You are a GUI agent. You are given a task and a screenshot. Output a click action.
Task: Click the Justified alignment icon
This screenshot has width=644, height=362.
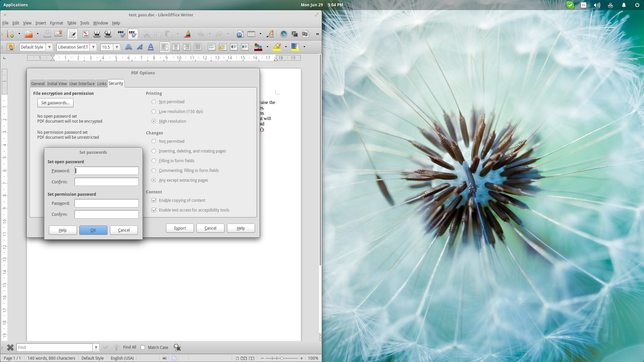tap(198, 47)
